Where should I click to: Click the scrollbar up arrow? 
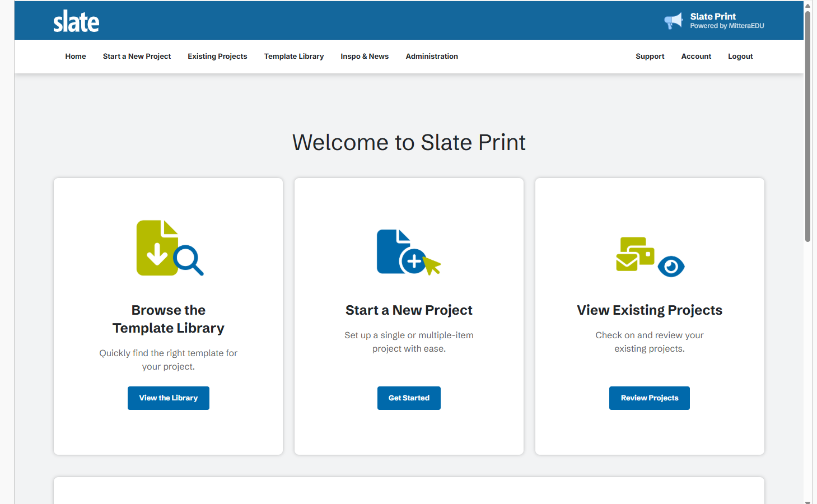pyautogui.click(x=808, y=5)
